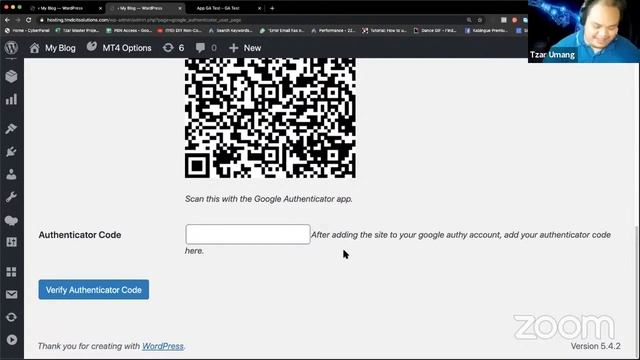This screenshot has height=360, width=640.
Task: Click the 'Authenticator Code' field label
Action: [80, 235]
